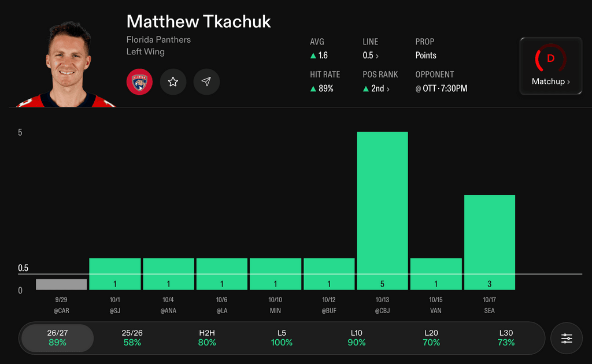Click the 10/6 @LA bar
Screen dimensions: 592x364
coord(221,274)
